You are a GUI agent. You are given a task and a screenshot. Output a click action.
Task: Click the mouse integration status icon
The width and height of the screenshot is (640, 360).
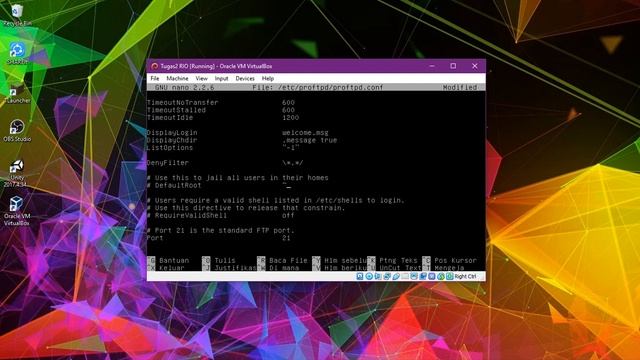click(441, 276)
